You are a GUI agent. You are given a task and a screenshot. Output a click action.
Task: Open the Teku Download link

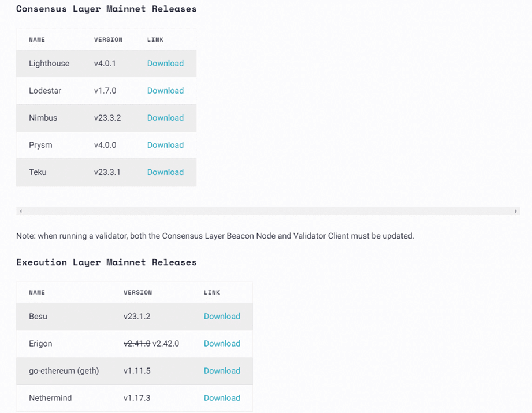(x=165, y=172)
